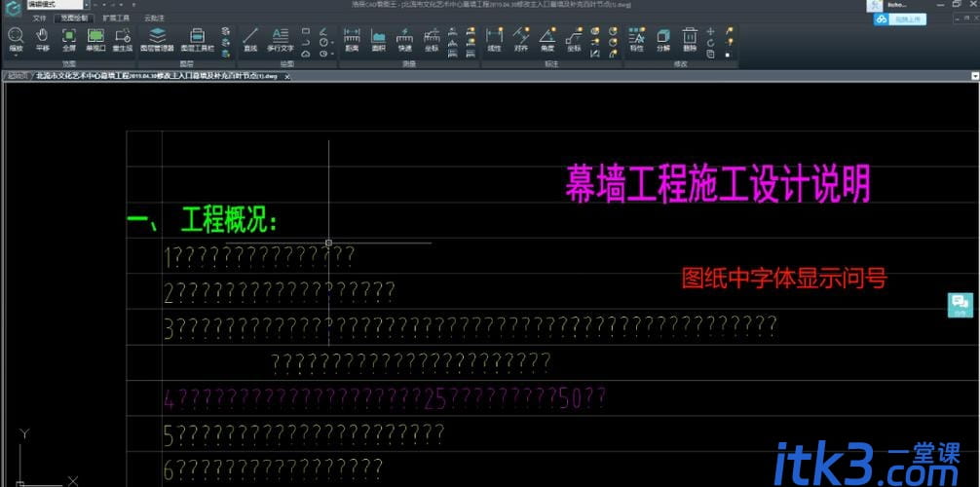Expand the circle tool dropdown arrow
Viewport: 980px width, 487px height.
[x=332, y=43]
